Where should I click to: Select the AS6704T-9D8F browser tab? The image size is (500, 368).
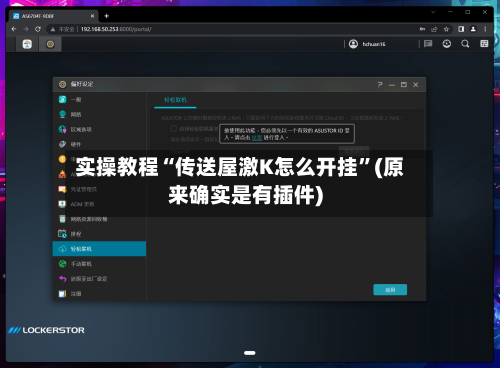53,16
